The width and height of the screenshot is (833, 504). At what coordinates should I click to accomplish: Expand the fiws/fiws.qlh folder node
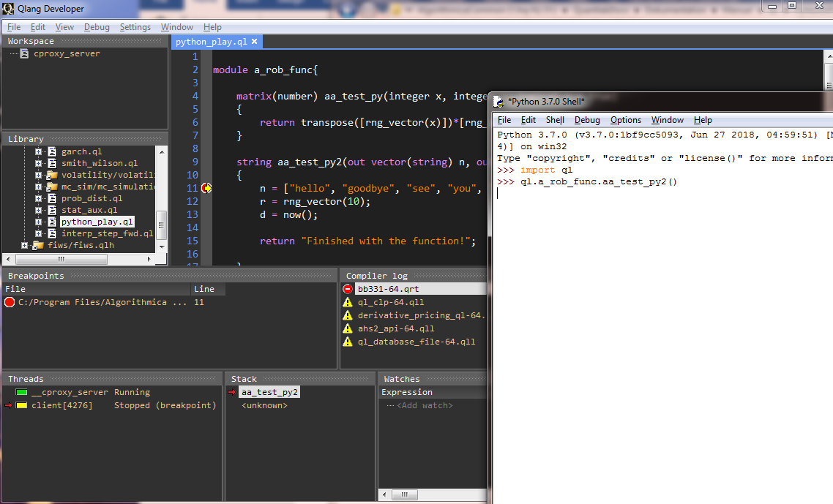click(24, 245)
